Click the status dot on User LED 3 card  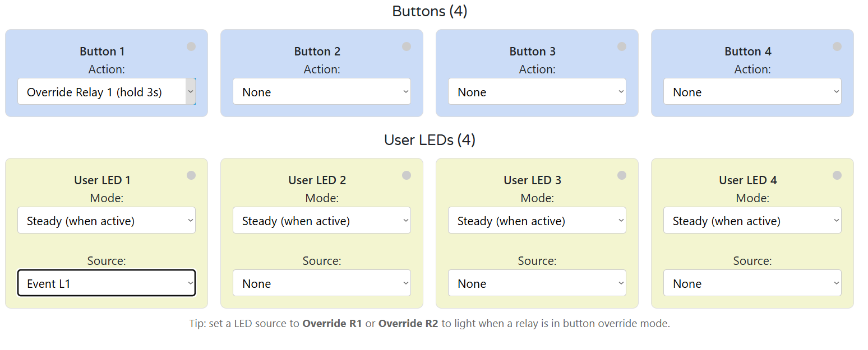(622, 175)
